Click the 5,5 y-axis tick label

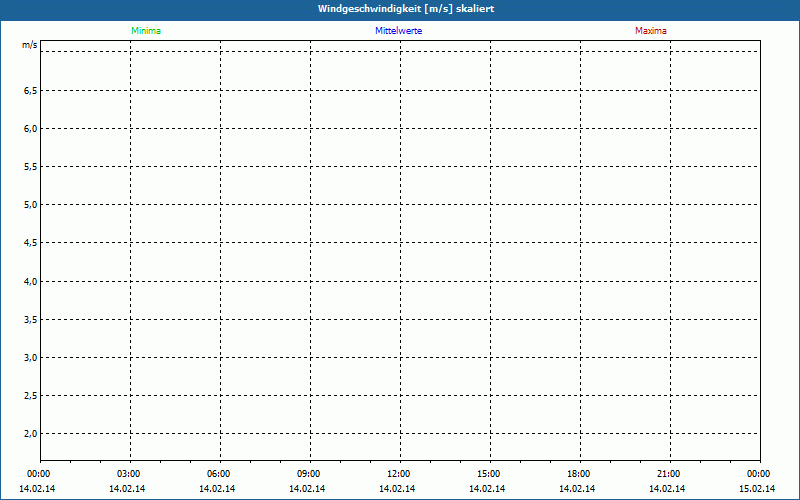coord(31,167)
